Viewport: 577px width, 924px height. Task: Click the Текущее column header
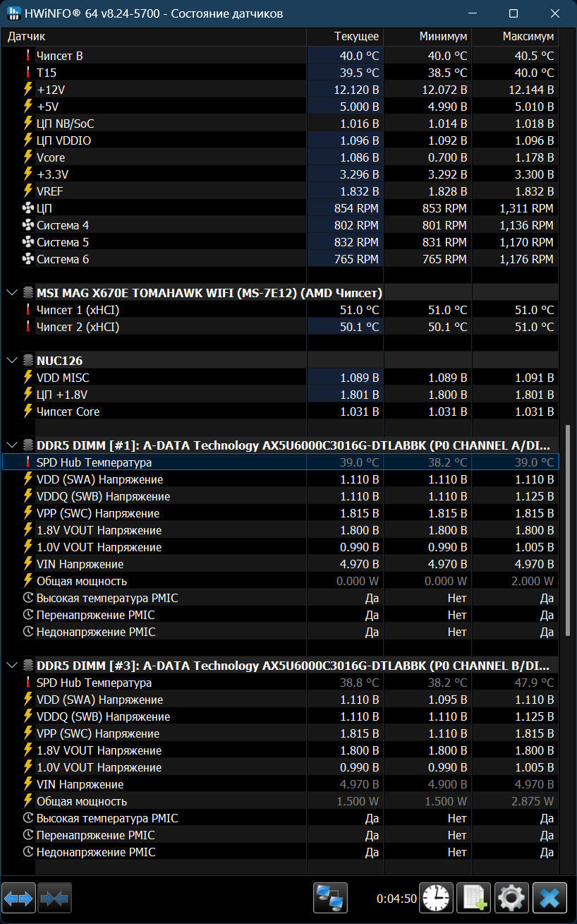click(x=345, y=37)
